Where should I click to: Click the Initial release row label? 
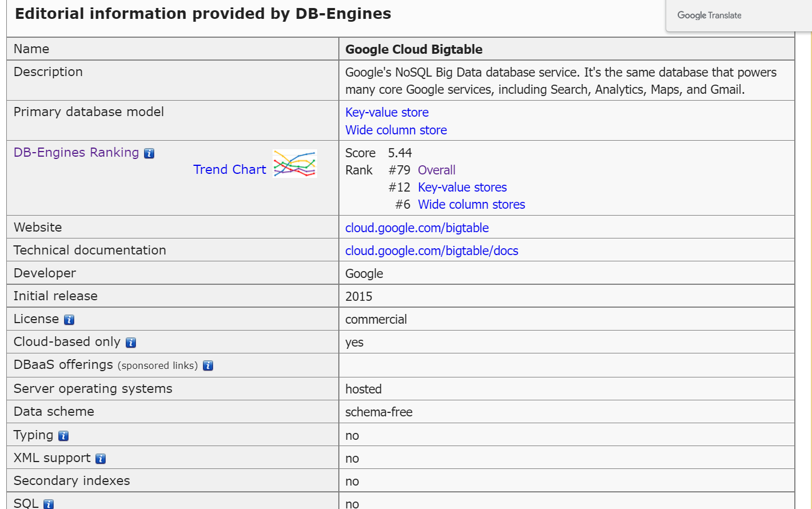pyautogui.click(x=55, y=296)
